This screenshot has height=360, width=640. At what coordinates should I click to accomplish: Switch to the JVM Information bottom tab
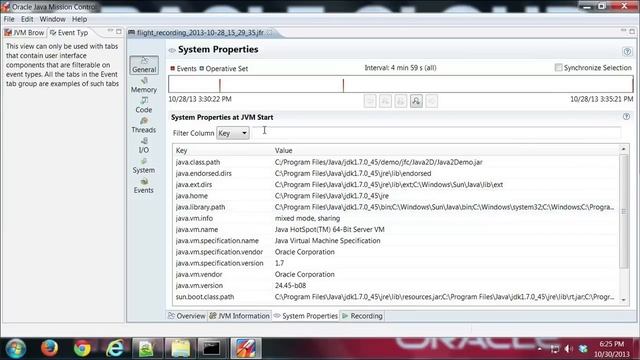click(239, 316)
